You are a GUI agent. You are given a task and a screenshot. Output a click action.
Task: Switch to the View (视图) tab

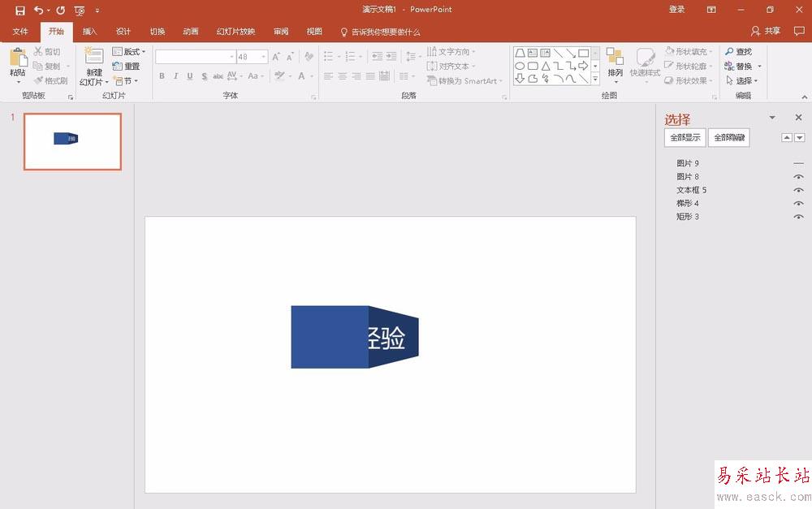click(314, 32)
